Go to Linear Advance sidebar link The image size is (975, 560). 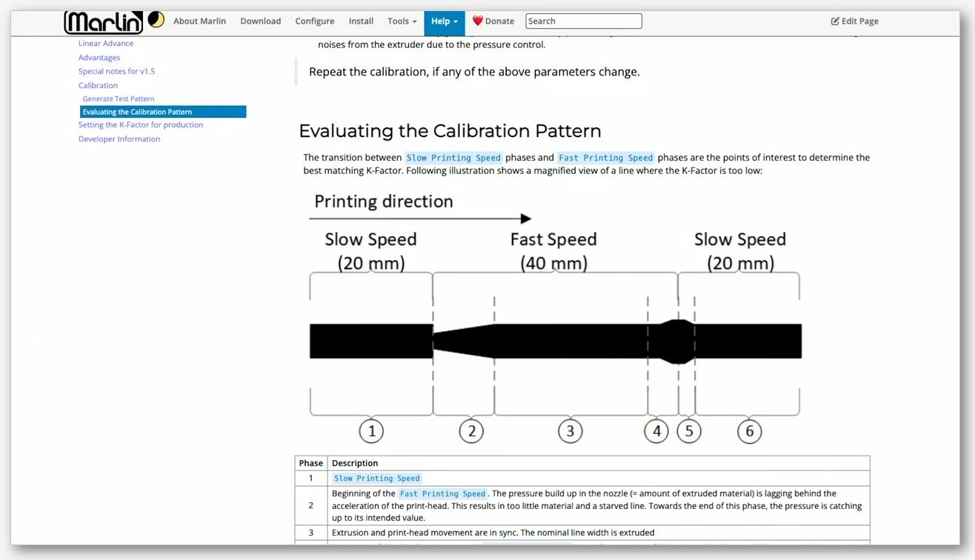(106, 44)
